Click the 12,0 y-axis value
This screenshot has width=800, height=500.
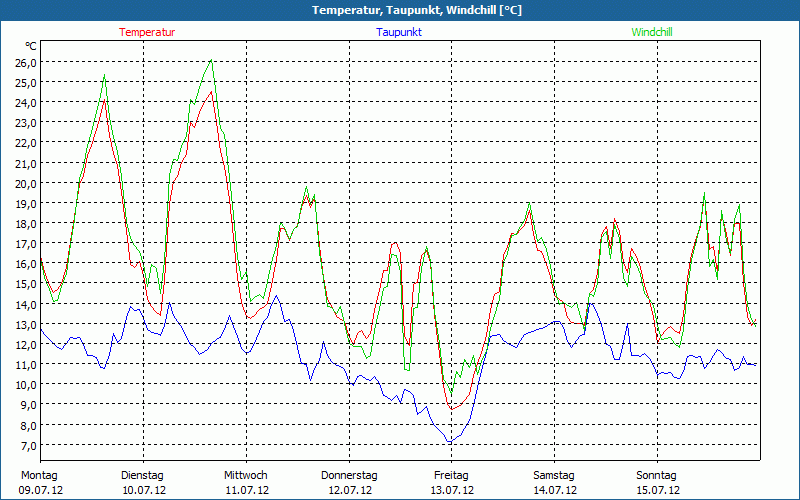click(26, 344)
